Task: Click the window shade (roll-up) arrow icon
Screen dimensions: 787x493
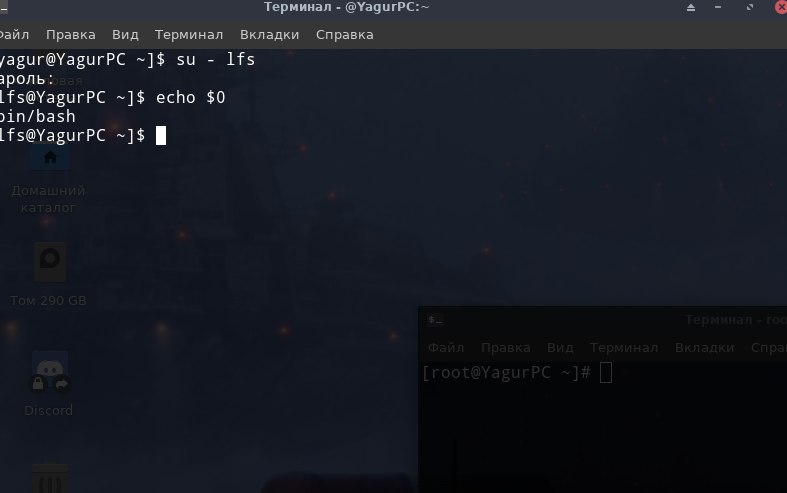Action: [691, 8]
